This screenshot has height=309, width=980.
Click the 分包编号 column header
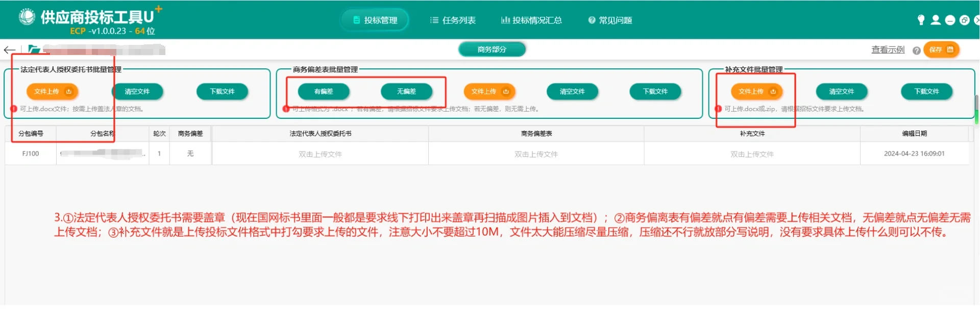click(x=31, y=134)
